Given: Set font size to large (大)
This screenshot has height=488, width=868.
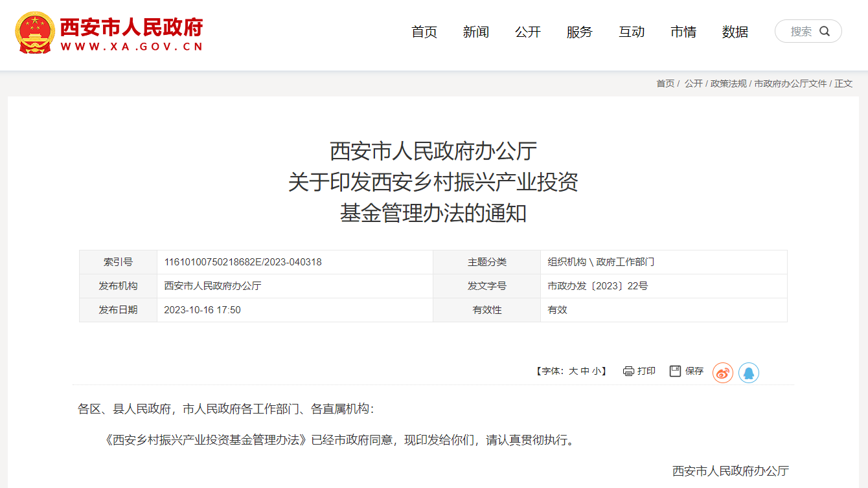Looking at the screenshot, I should click(x=573, y=372).
